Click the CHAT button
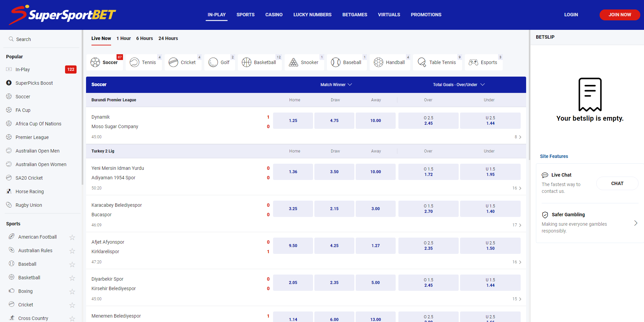 point(617,183)
